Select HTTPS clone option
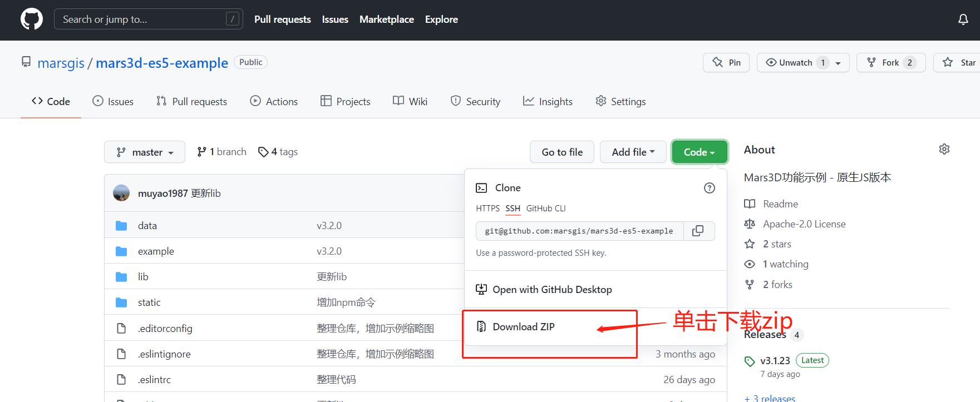This screenshot has width=980, height=402. pos(488,209)
